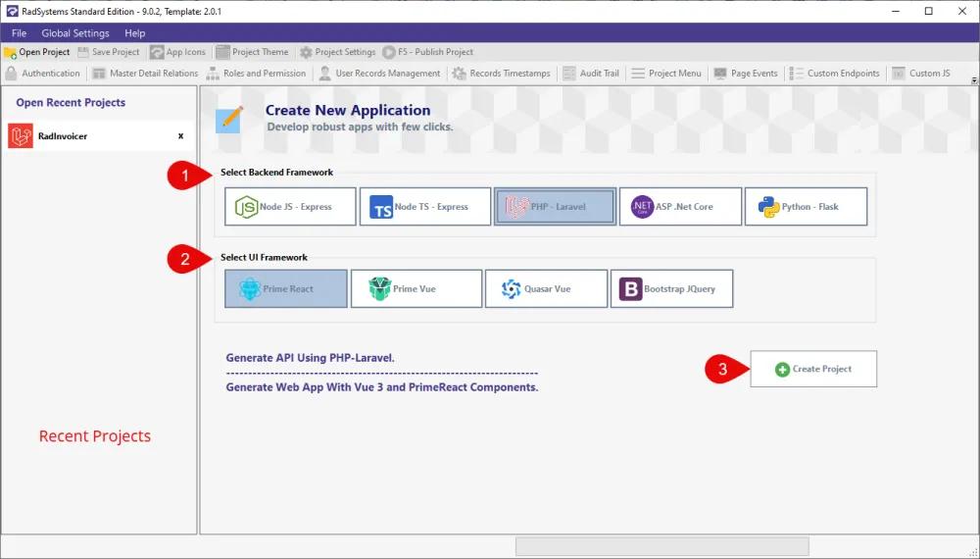This screenshot has height=559, width=980.
Task: Maximize the RadSystems window
Action: click(x=929, y=11)
